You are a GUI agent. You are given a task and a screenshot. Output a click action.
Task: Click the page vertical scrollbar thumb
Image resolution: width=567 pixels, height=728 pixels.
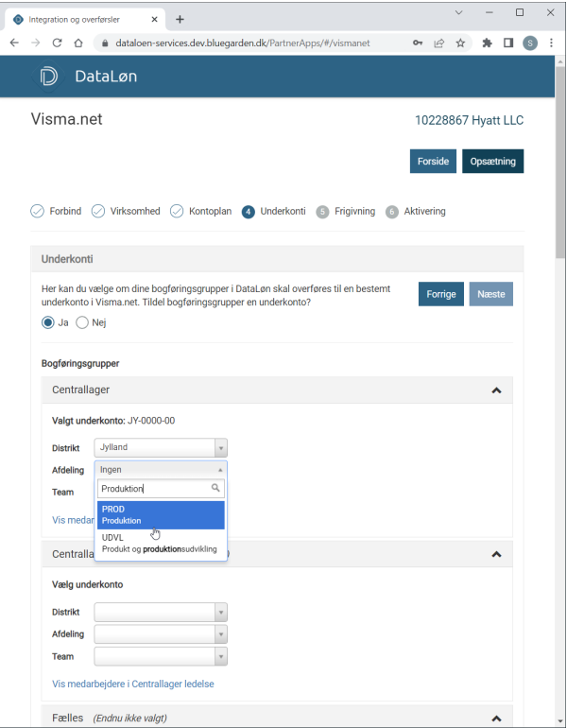click(x=560, y=163)
